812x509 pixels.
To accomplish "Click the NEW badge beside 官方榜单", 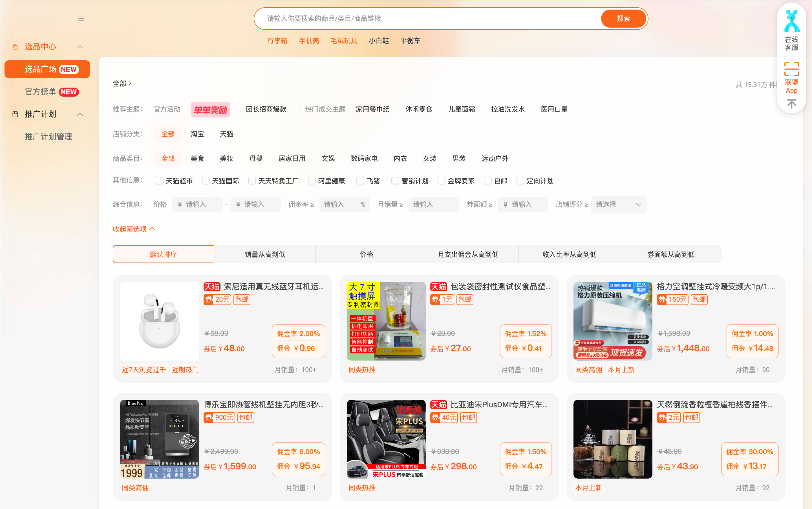I will tap(69, 92).
